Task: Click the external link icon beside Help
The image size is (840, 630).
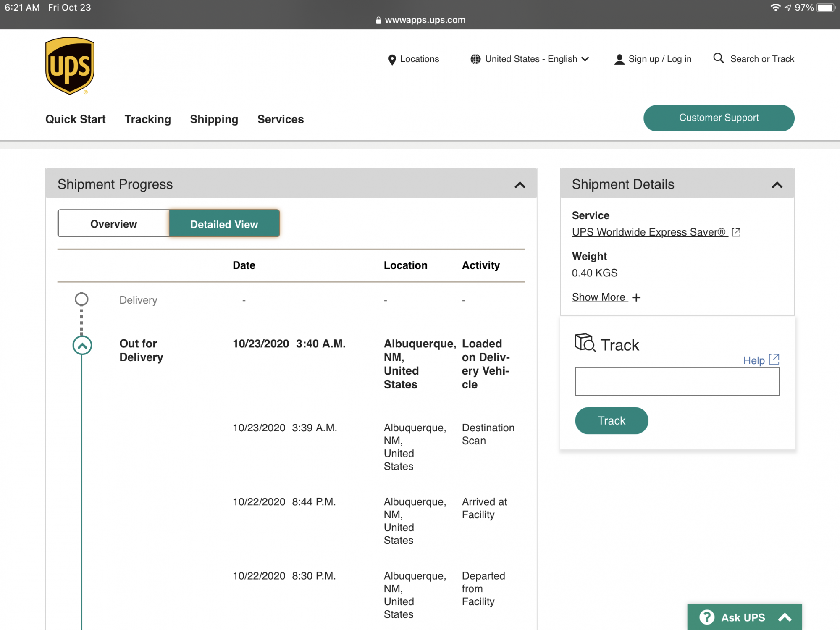Action: coord(774,359)
